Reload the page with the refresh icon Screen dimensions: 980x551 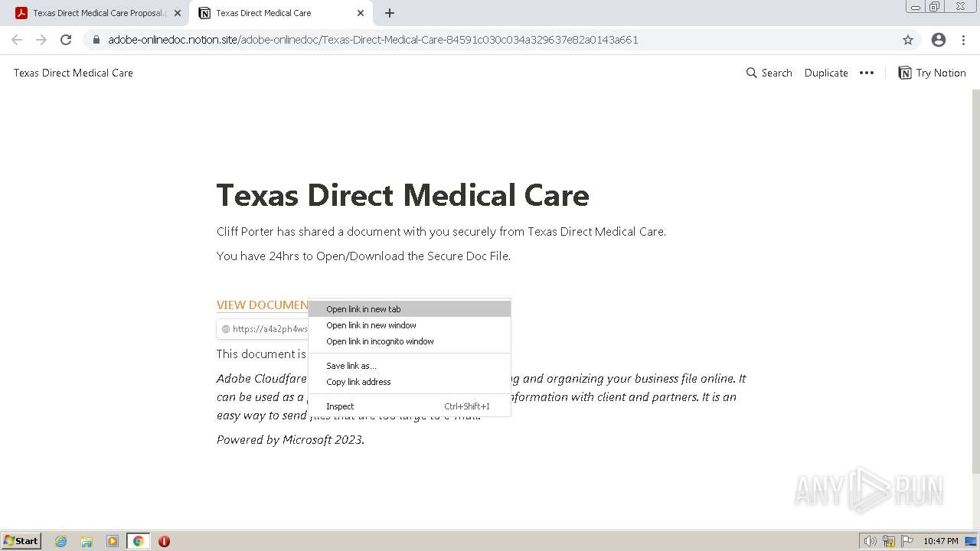point(66,40)
